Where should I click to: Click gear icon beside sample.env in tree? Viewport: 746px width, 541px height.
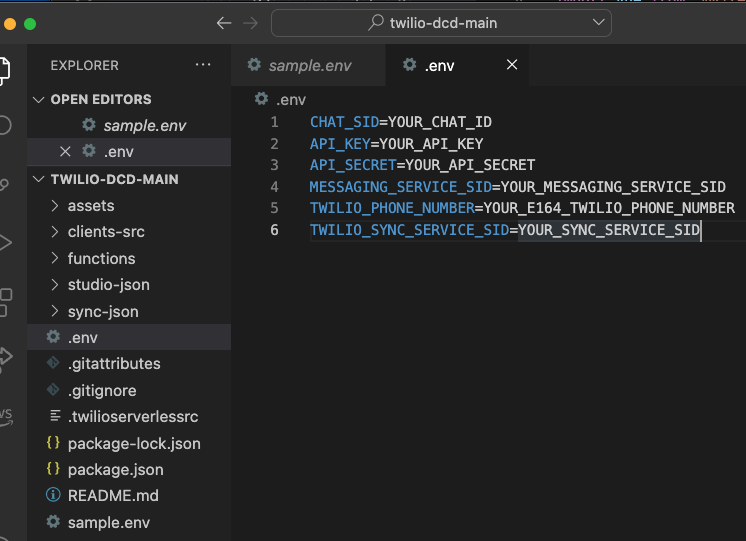coord(53,521)
